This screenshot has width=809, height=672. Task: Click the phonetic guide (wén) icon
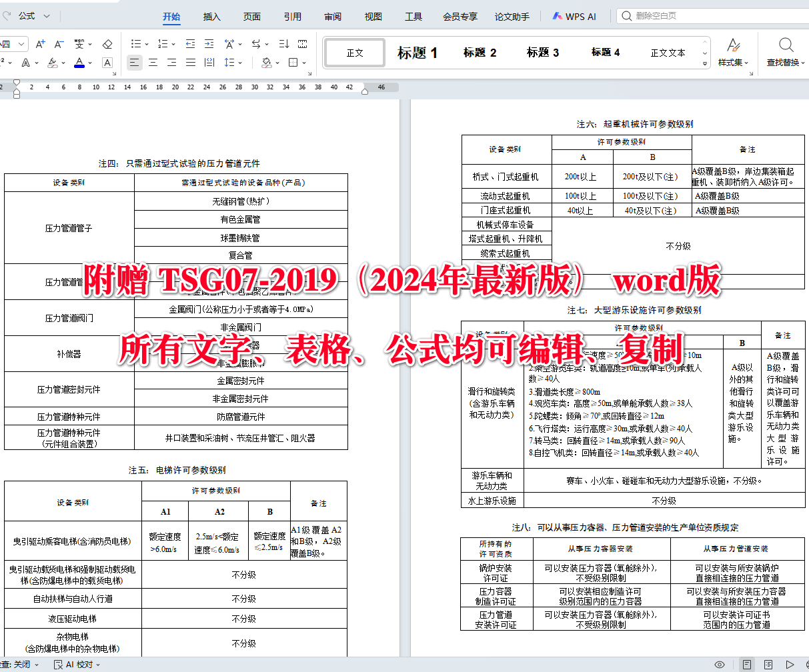point(80,44)
